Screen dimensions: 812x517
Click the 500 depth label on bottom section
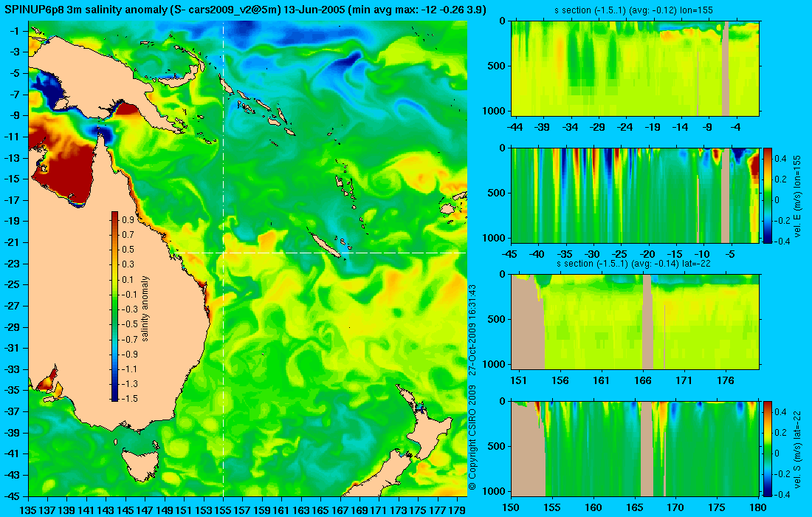pyautogui.click(x=498, y=446)
